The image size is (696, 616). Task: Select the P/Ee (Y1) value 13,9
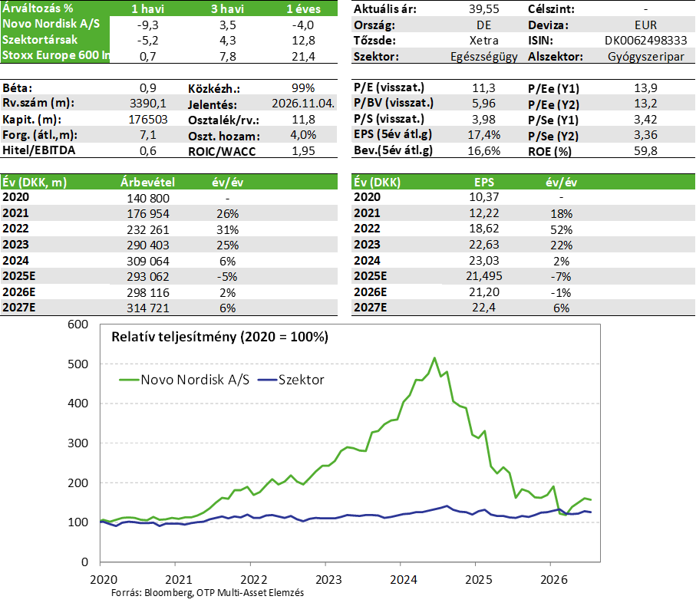(x=646, y=88)
